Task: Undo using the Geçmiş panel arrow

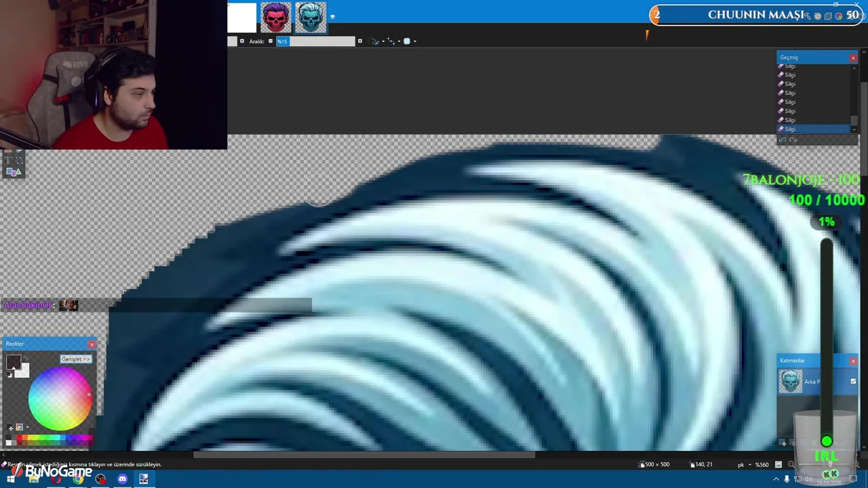Action: pyautogui.click(x=783, y=140)
